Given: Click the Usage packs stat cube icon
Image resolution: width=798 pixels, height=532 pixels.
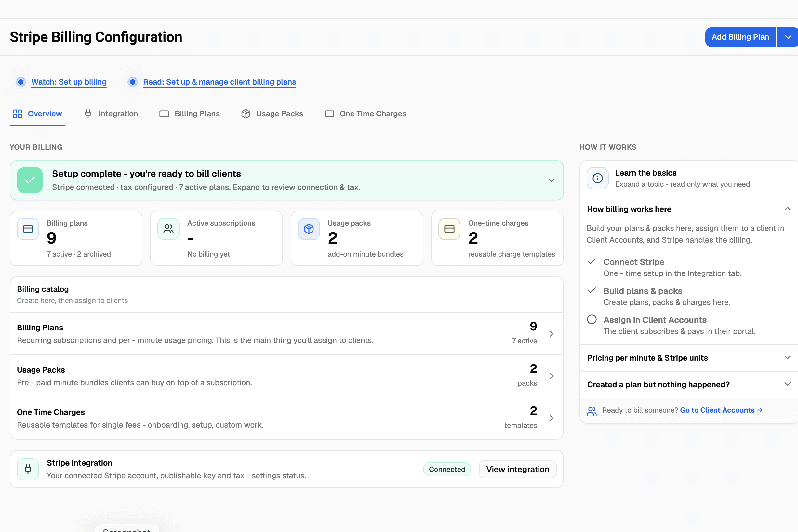Looking at the screenshot, I should coord(309,229).
